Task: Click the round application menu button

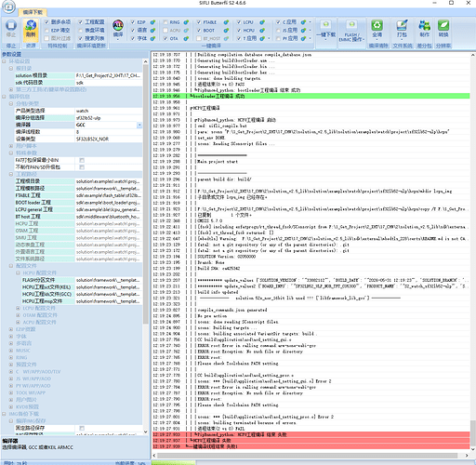Action: (x=8, y=7)
